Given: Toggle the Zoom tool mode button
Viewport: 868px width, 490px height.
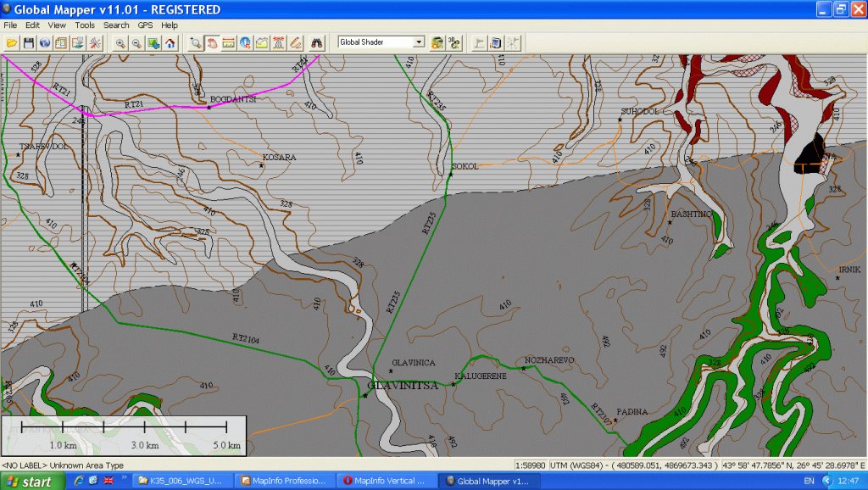Looking at the screenshot, I should click(196, 42).
